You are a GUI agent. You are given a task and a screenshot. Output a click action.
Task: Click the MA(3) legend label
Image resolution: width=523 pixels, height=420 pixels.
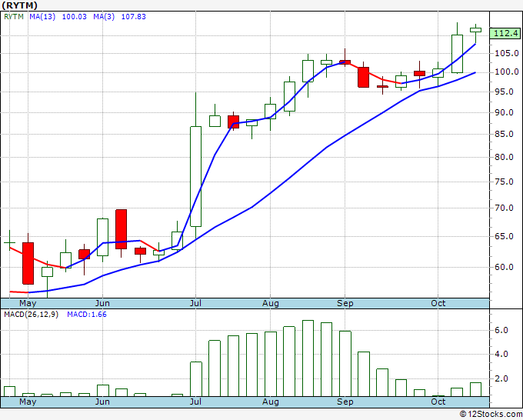(104, 17)
